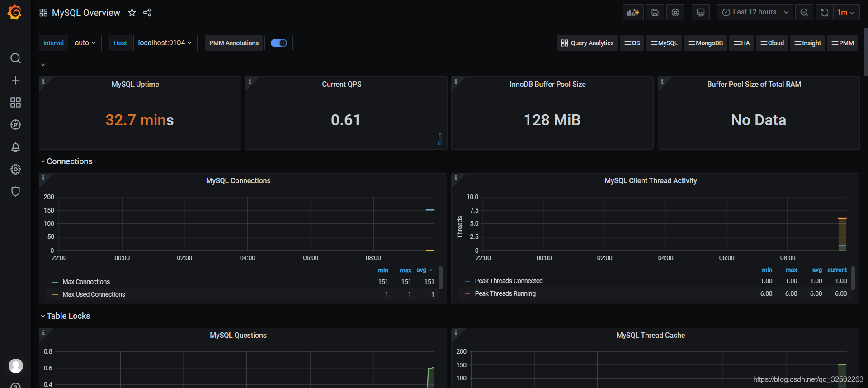Sort MySQL Connections legend by avg
Image resolution: width=868 pixels, height=388 pixels.
coord(424,270)
